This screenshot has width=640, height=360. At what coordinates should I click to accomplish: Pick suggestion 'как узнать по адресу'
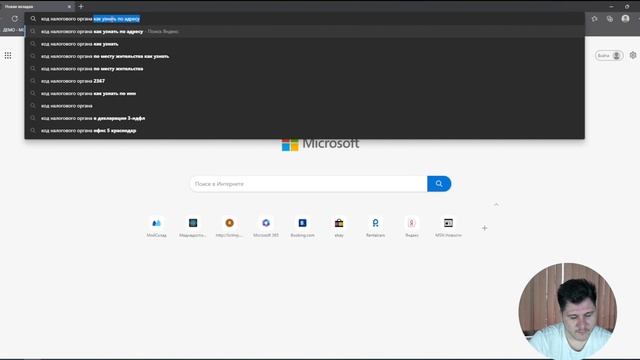304,31
